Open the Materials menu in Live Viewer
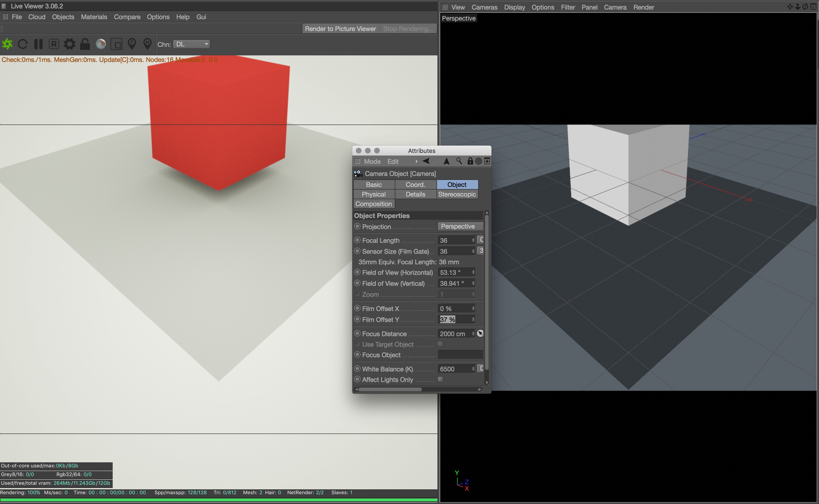819x504 pixels. (x=94, y=17)
